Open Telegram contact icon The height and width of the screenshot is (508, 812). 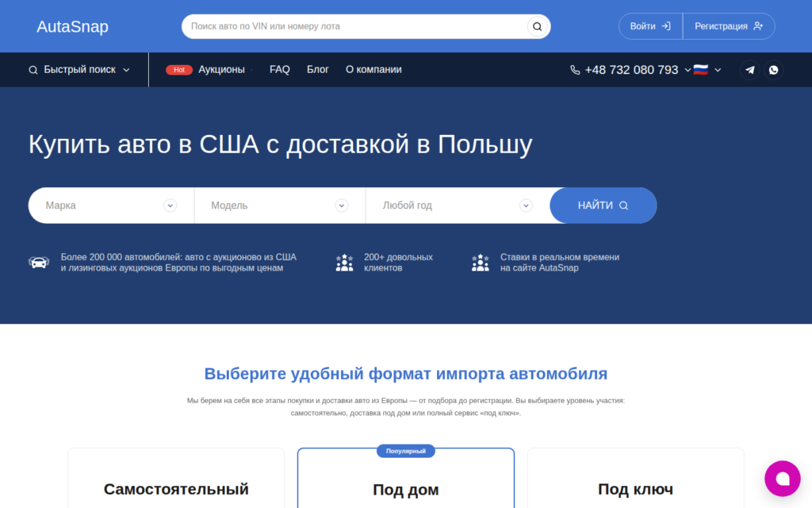coord(750,70)
